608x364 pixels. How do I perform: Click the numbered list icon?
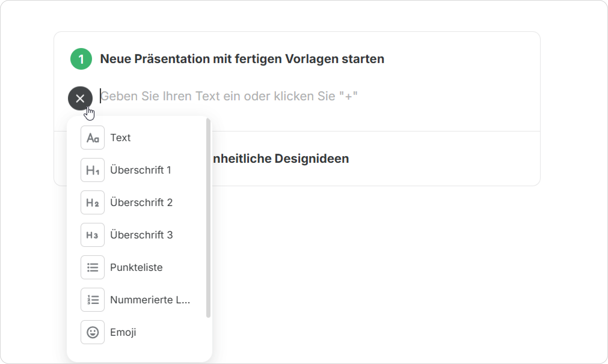[x=93, y=300]
